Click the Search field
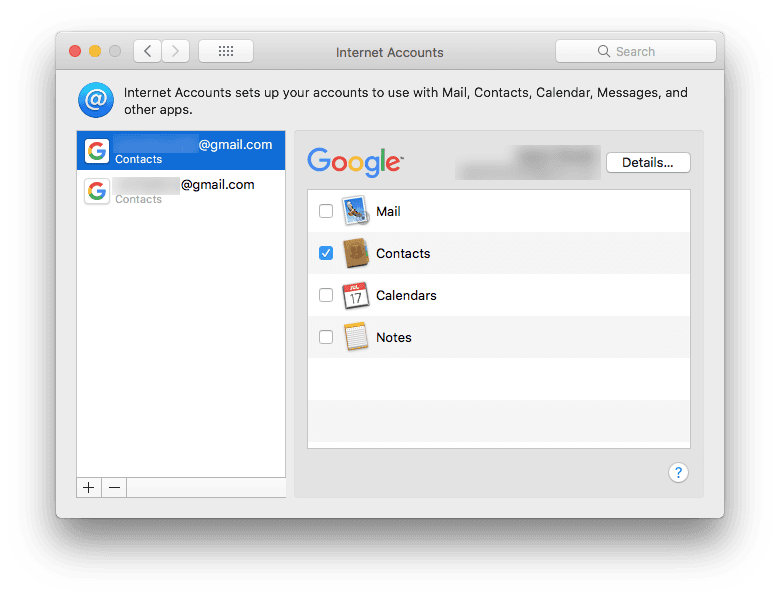Screen dimensions: 780x598 636,51
